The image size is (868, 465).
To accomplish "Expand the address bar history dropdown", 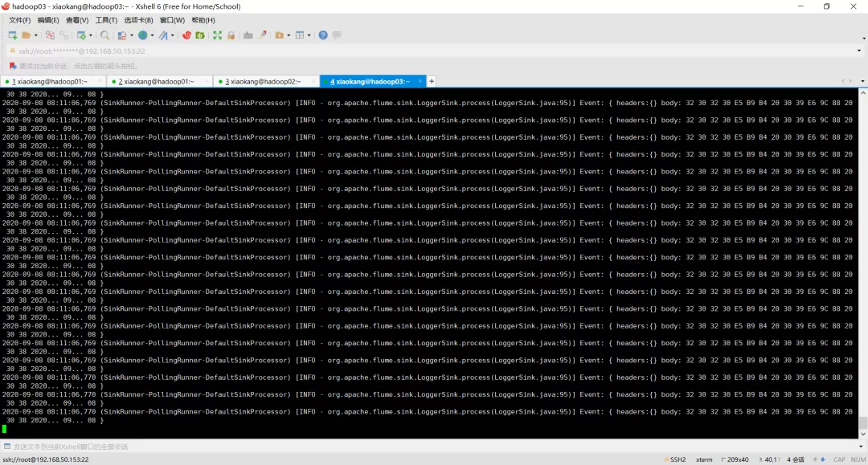I will 859,51.
